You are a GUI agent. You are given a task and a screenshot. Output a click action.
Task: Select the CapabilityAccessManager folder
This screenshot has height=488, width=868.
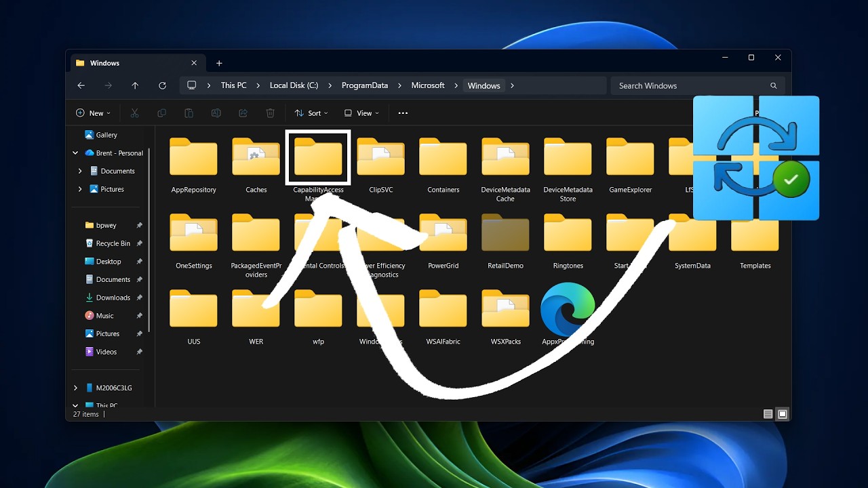point(318,167)
